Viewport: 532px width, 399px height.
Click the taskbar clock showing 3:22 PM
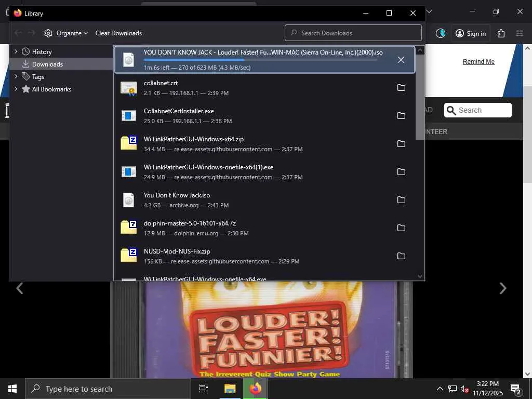(x=487, y=389)
